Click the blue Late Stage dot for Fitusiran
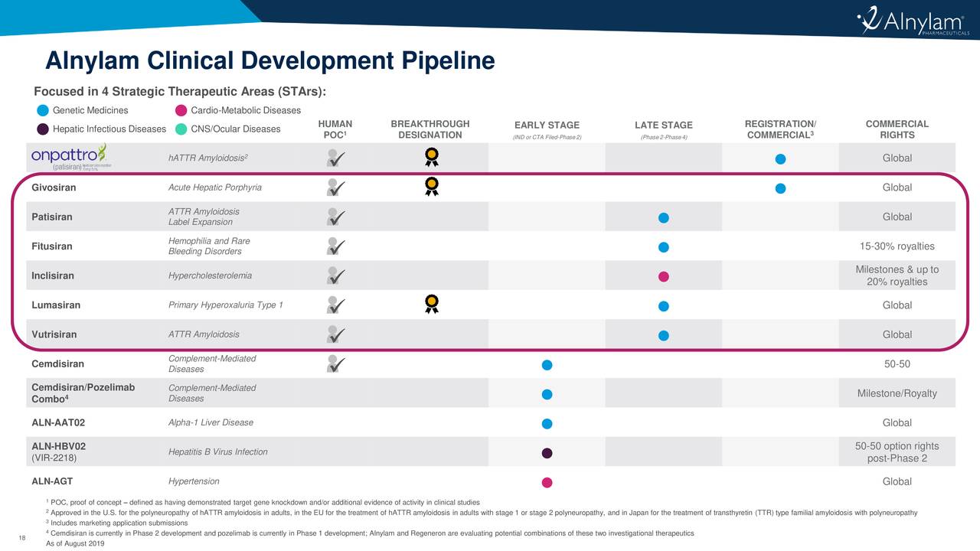 (x=664, y=246)
